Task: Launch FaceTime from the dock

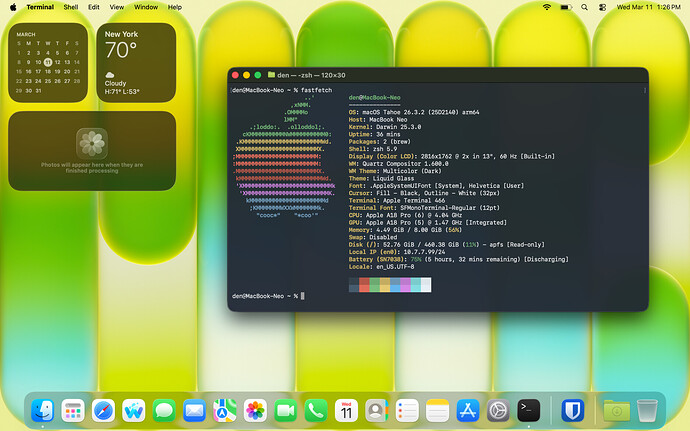Action: pyautogui.click(x=286, y=410)
